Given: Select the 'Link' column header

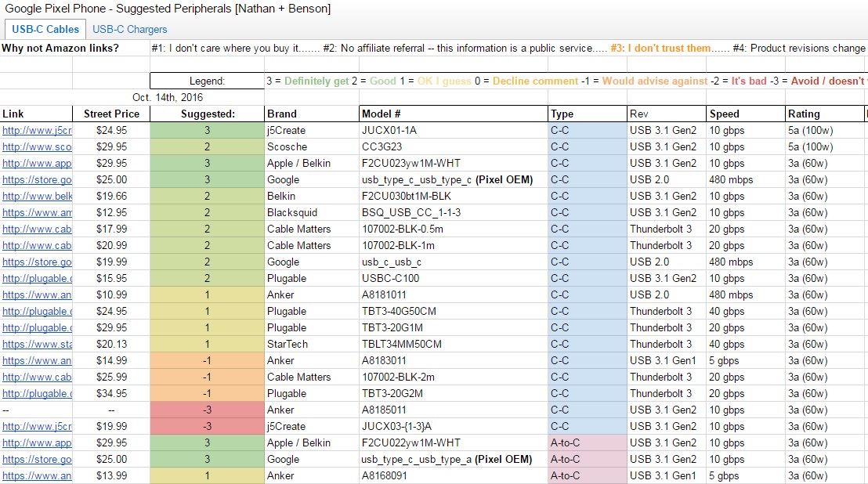Looking at the screenshot, I should (36, 114).
